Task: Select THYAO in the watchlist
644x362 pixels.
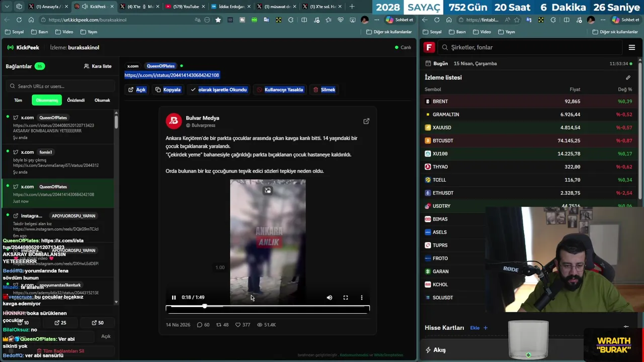Action: click(529, 167)
